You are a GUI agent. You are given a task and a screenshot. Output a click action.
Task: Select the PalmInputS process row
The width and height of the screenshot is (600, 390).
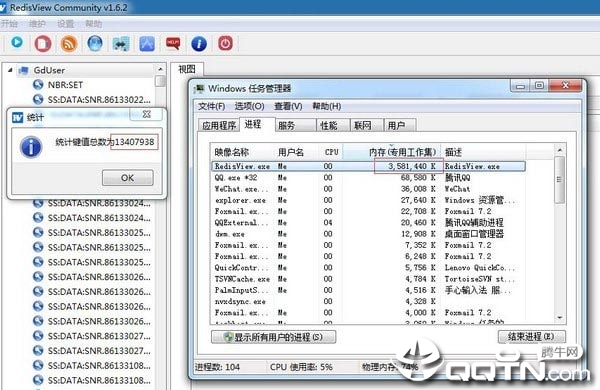point(368,290)
